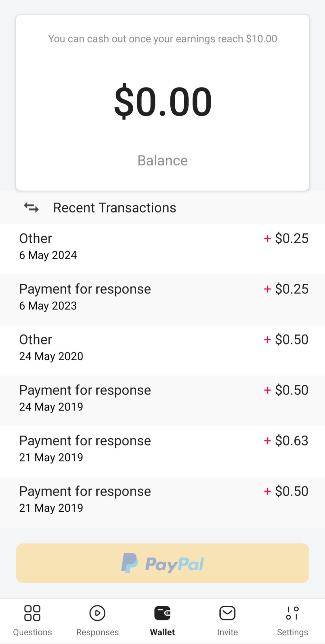Click the PayPal logo icon
This screenshot has height=644, width=325.
tap(130, 563)
